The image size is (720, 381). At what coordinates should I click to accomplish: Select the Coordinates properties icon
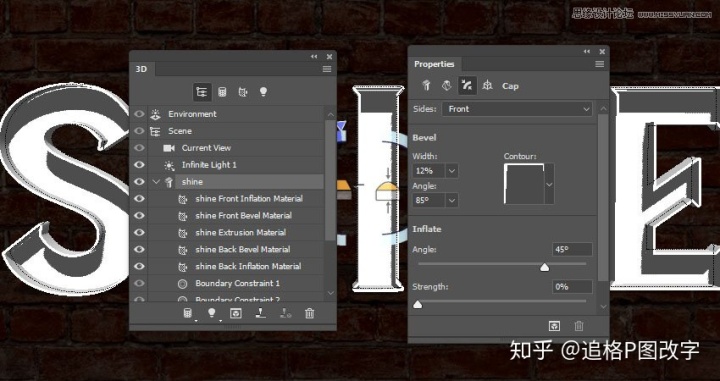[x=488, y=85]
